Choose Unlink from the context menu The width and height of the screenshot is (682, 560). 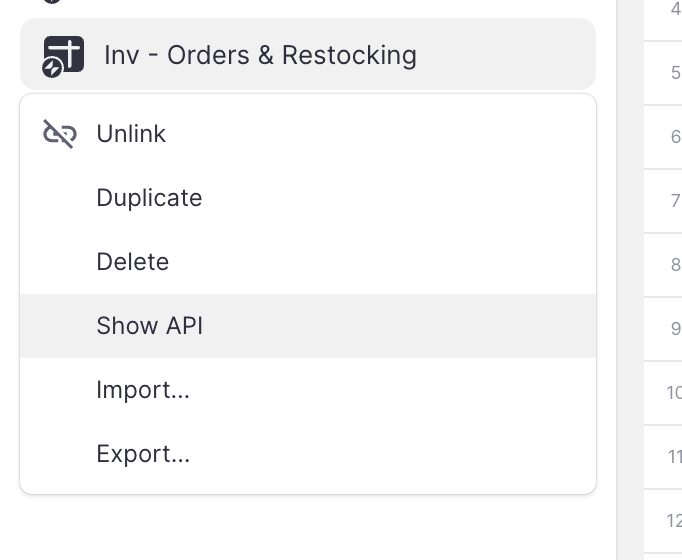click(x=131, y=134)
